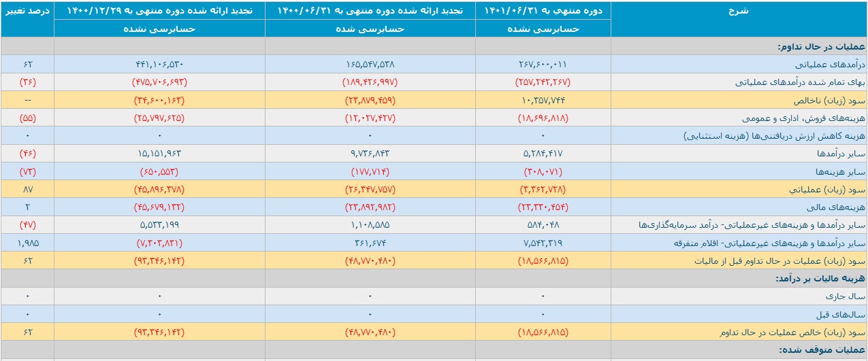The width and height of the screenshot is (868, 361).
Task: Select the cell ۱۶۵,۵۴۷,۵۳۸
Action: pyautogui.click(x=370, y=65)
